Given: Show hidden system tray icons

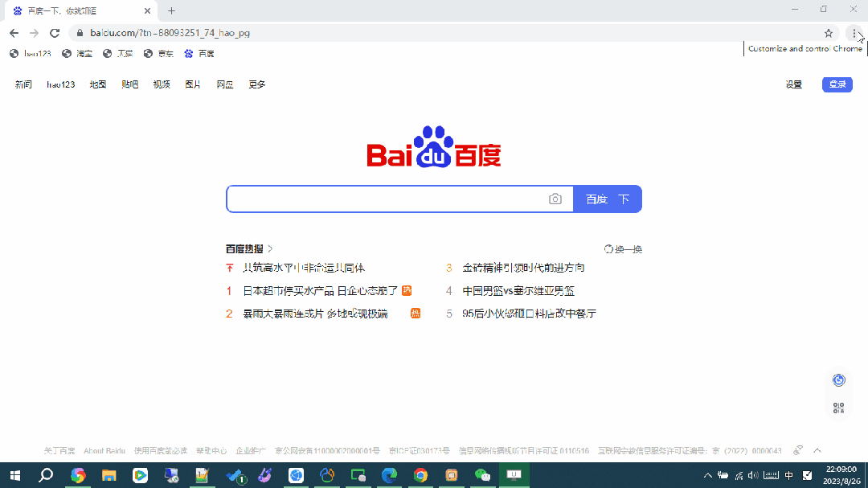Looking at the screenshot, I should 707,475.
